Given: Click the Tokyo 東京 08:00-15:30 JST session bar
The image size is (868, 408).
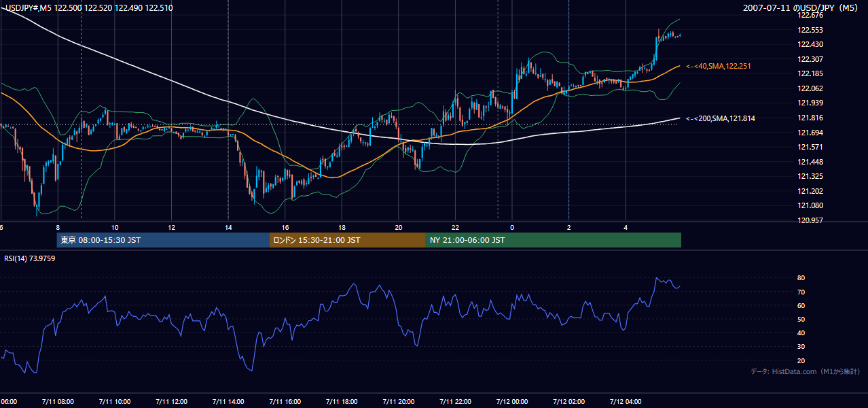Looking at the screenshot, I should [x=164, y=240].
